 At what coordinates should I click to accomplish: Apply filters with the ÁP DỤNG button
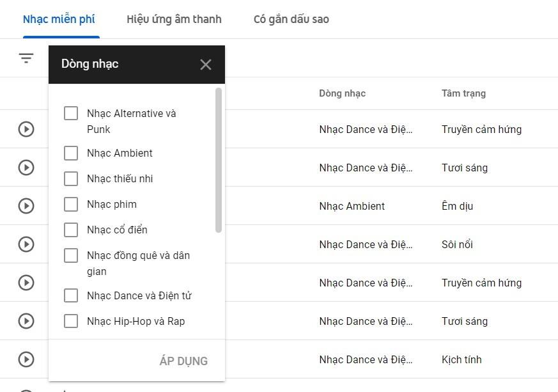click(x=184, y=361)
